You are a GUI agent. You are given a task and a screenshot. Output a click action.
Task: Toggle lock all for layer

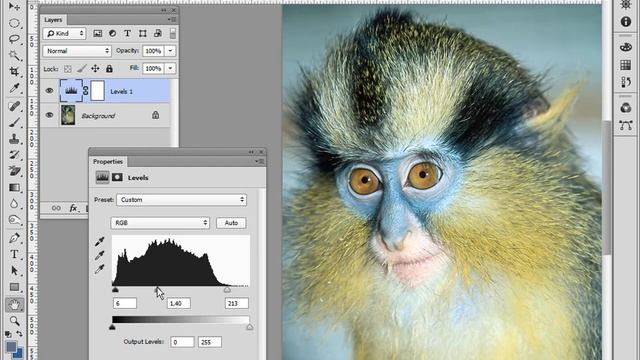point(109,69)
